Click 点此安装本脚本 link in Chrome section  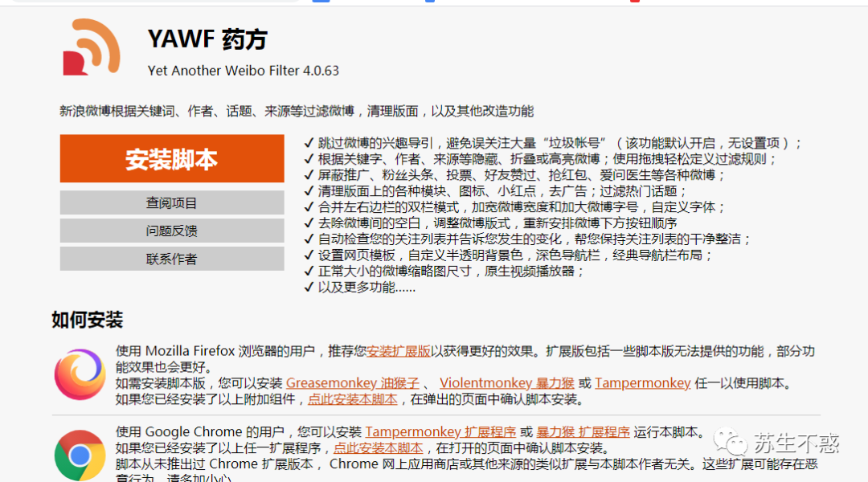(378, 447)
